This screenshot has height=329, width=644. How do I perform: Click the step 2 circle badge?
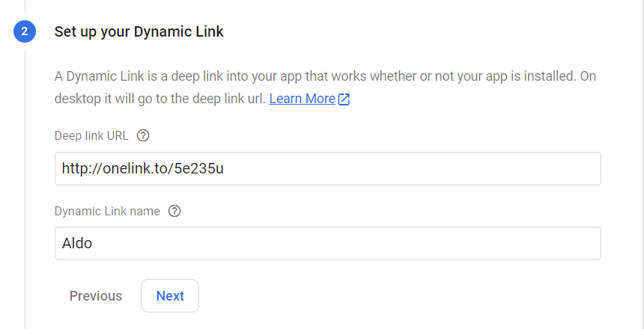tap(25, 31)
